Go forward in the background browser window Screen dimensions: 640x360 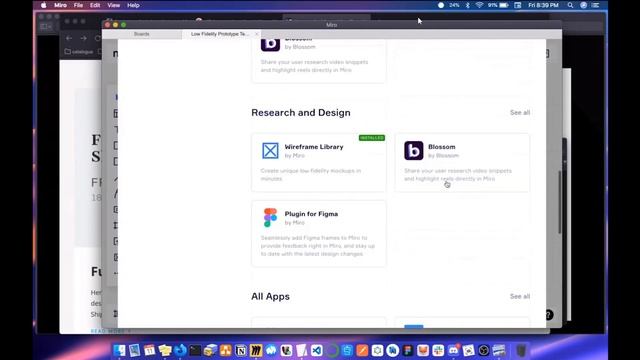(83, 38)
